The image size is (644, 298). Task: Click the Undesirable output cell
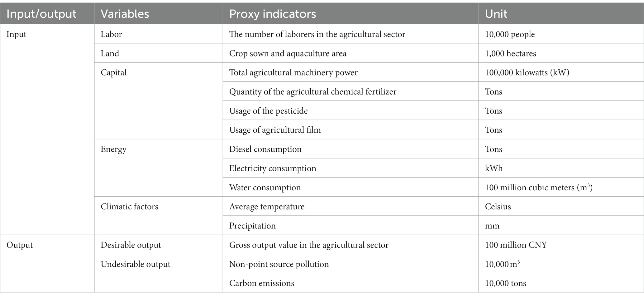point(159,273)
